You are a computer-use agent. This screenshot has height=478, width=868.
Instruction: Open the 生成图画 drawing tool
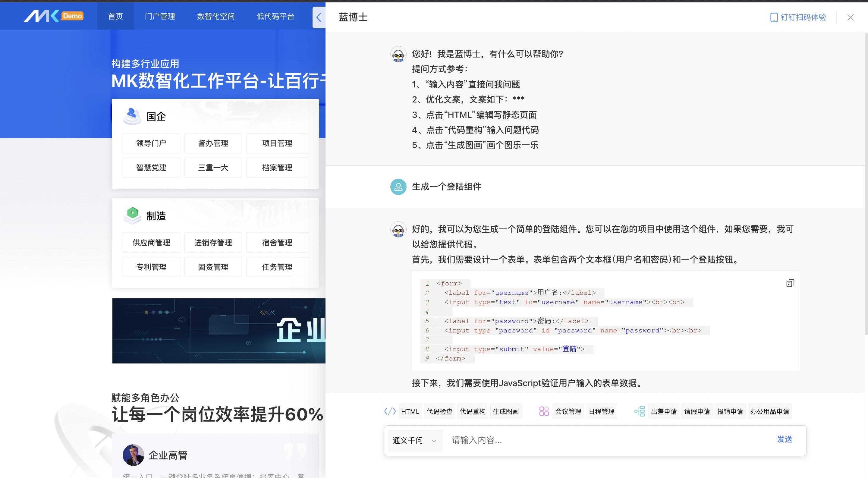point(506,411)
